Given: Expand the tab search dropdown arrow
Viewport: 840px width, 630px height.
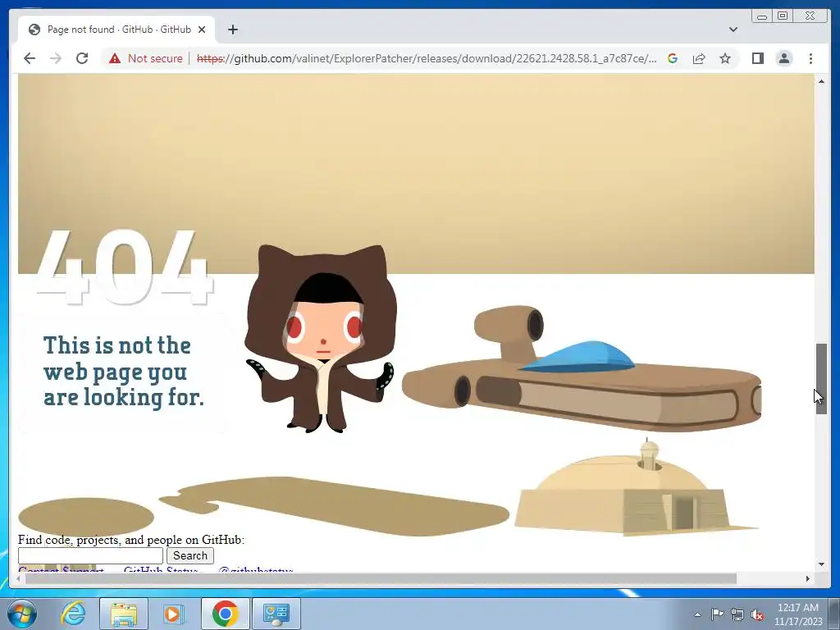Looking at the screenshot, I should pyautogui.click(x=733, y=30).
